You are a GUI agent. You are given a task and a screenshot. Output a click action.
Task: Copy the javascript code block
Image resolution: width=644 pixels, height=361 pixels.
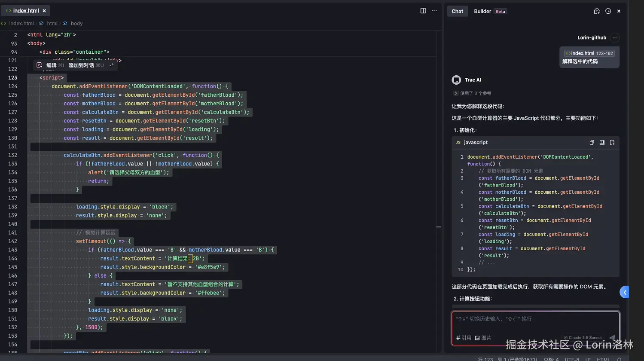pos(592,143)
